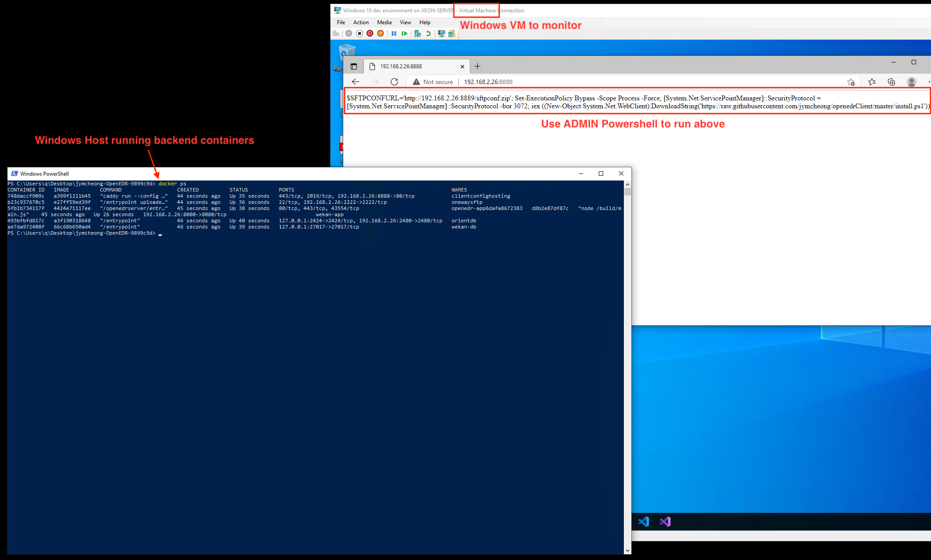Refresh the Edge browser page
The height and width of the screenshot is (560, 931).
tap(394, 82)
